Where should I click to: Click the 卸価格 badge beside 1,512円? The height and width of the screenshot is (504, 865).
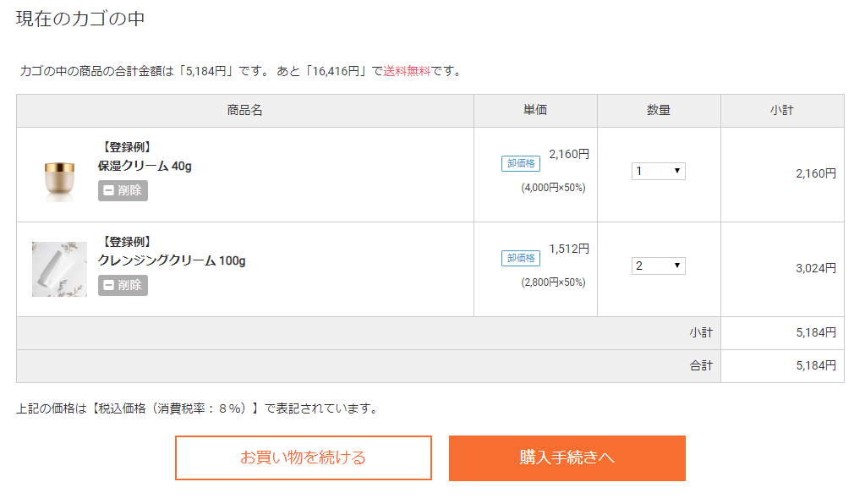(521, 258)
